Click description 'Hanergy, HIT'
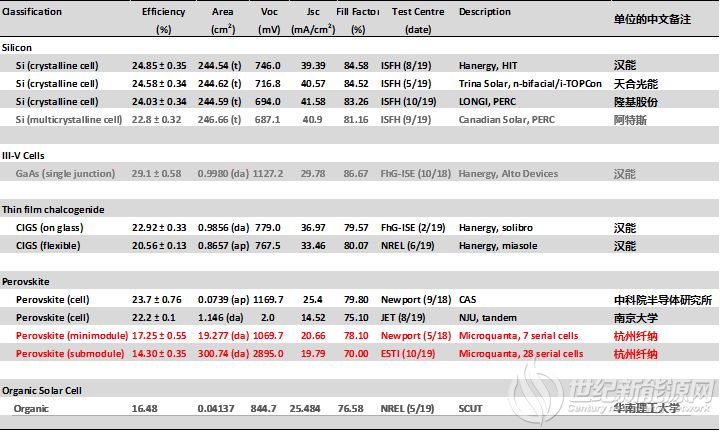 point(488,66)
